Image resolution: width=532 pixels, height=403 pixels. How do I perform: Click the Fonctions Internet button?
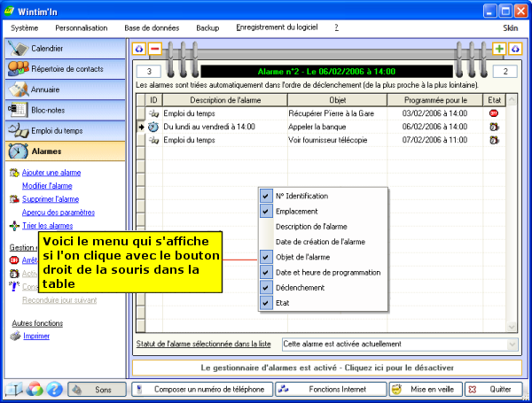point(331,390)
